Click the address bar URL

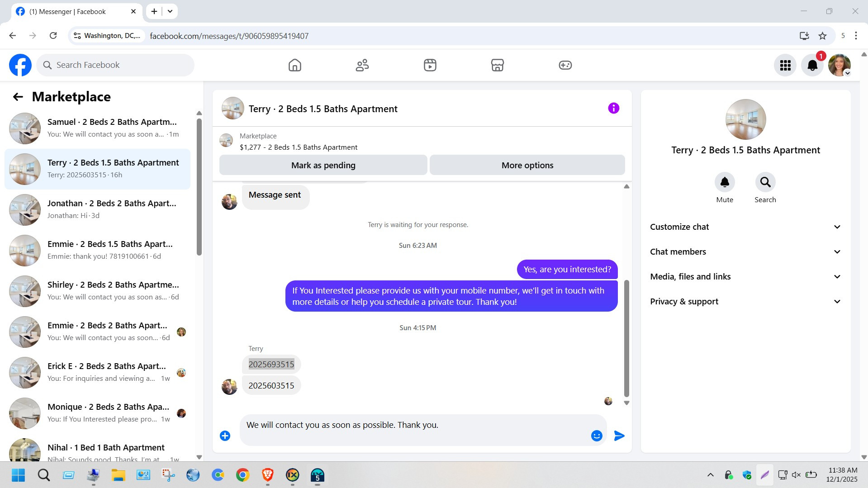click(x=229, y=36)
